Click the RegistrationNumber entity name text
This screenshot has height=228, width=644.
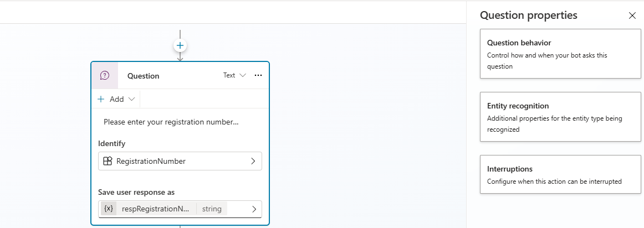(x=151, y=161)
